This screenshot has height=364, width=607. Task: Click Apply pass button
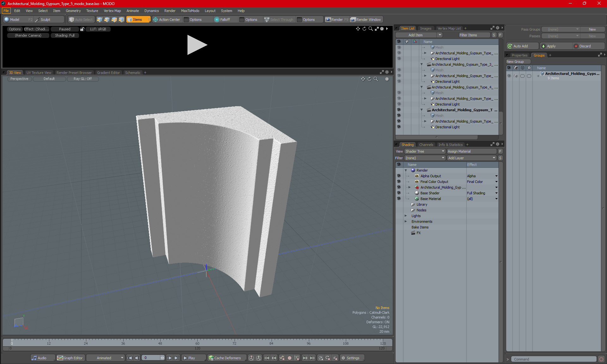tap(556, 46)
